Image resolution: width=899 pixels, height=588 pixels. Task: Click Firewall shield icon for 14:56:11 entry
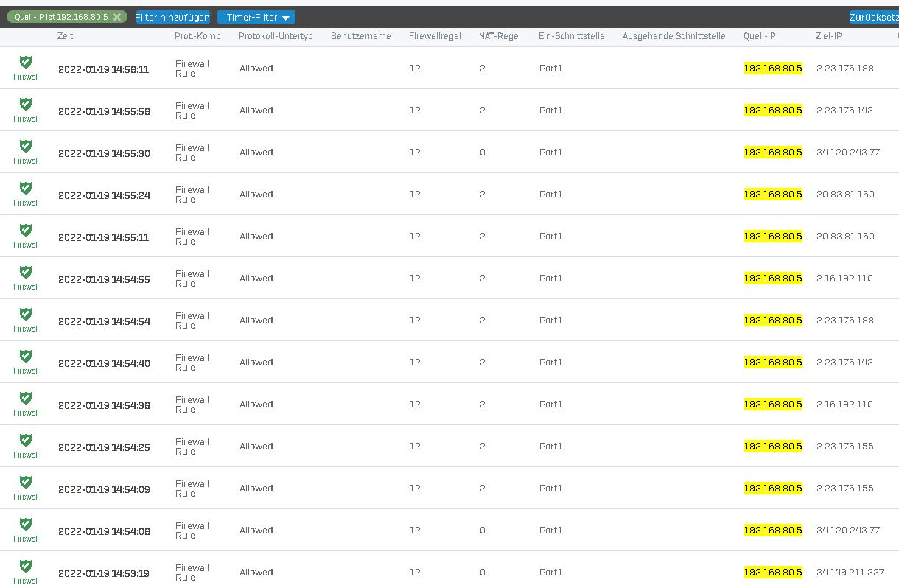26,62
